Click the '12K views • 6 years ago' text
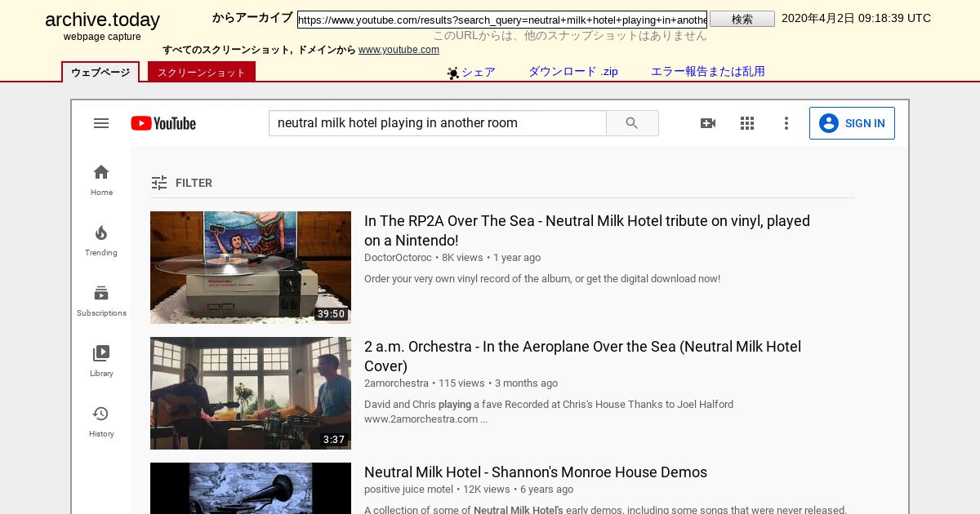Screen dimensions: 980x514 coord(518,490)
